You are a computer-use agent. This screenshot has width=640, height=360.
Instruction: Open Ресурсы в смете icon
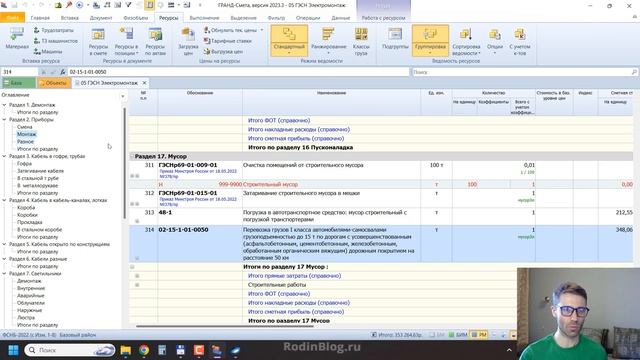point(98,42)
